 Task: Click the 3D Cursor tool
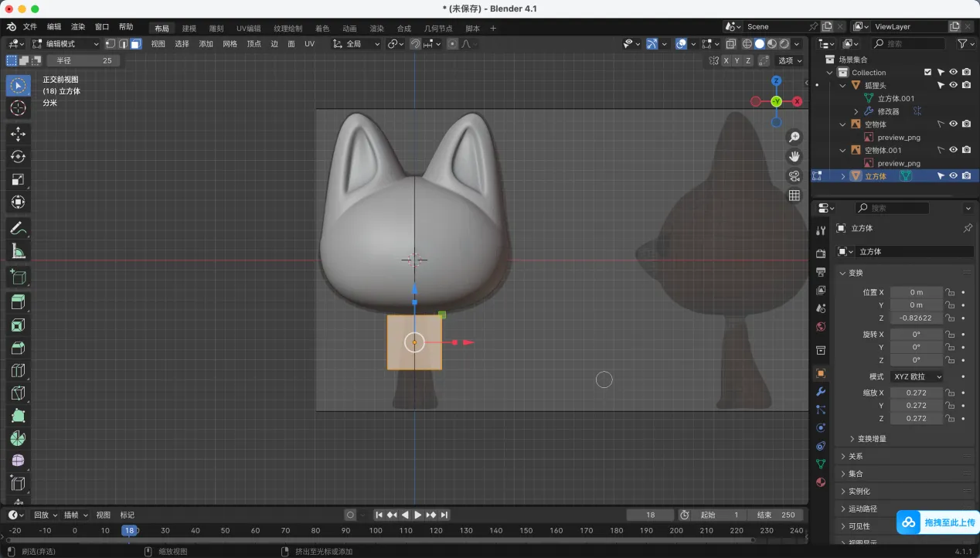[x=18, y=108]
